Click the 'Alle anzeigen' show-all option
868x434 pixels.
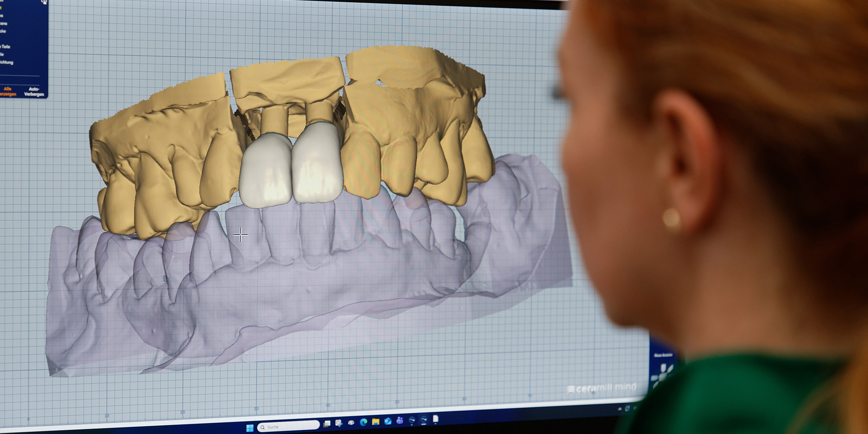coord(7,92)
